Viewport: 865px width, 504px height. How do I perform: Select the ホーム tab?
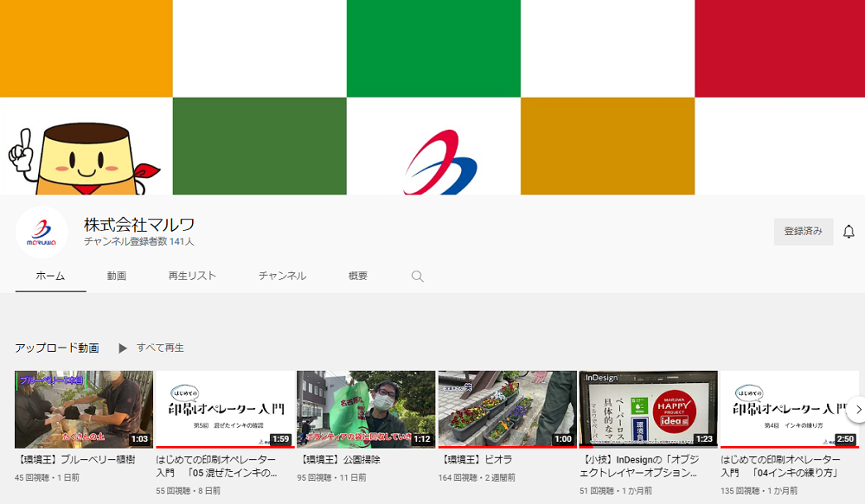pos(50,276)
